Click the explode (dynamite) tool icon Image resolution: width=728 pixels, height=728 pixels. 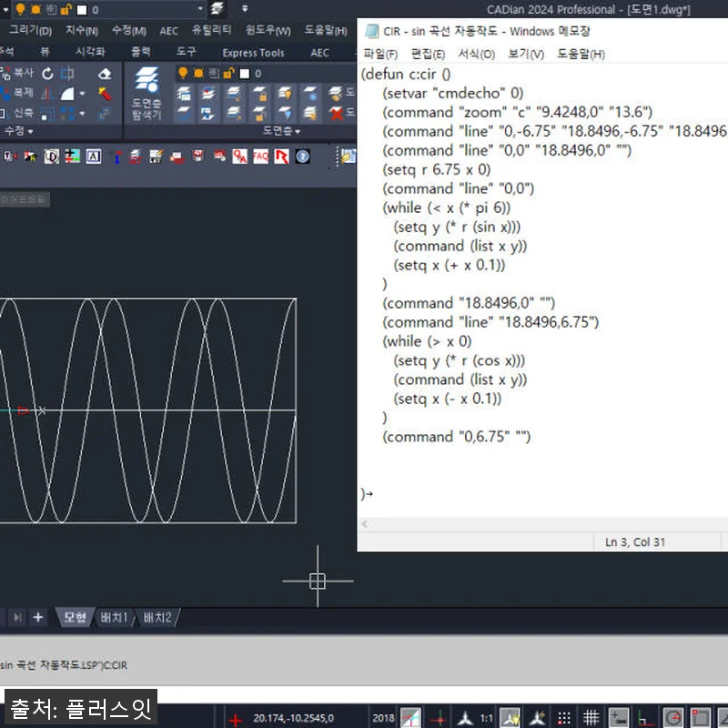click(105, 94)
